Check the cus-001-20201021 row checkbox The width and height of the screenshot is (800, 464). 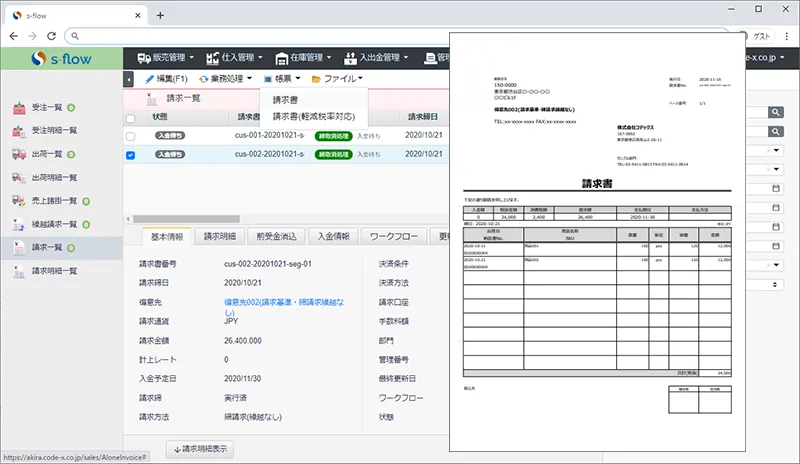click(x=130, y=135)
